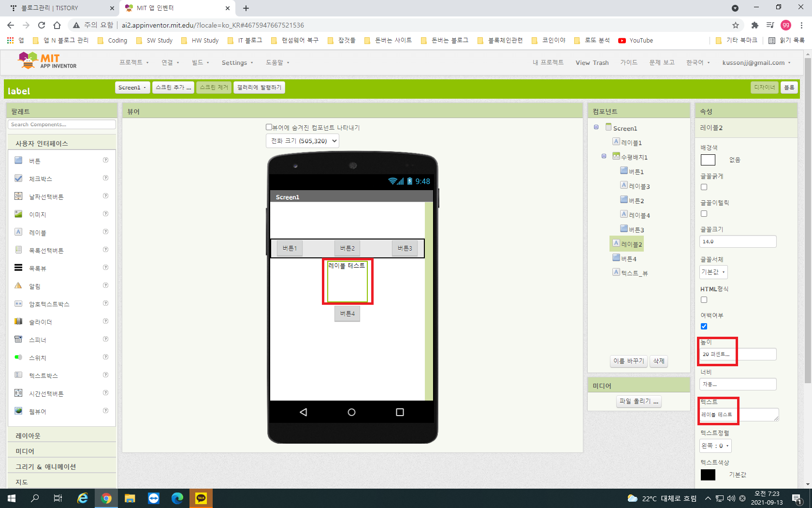Open the 연결 menu
The width and height of the screenshot is (812, 508).
click(170, 62)
